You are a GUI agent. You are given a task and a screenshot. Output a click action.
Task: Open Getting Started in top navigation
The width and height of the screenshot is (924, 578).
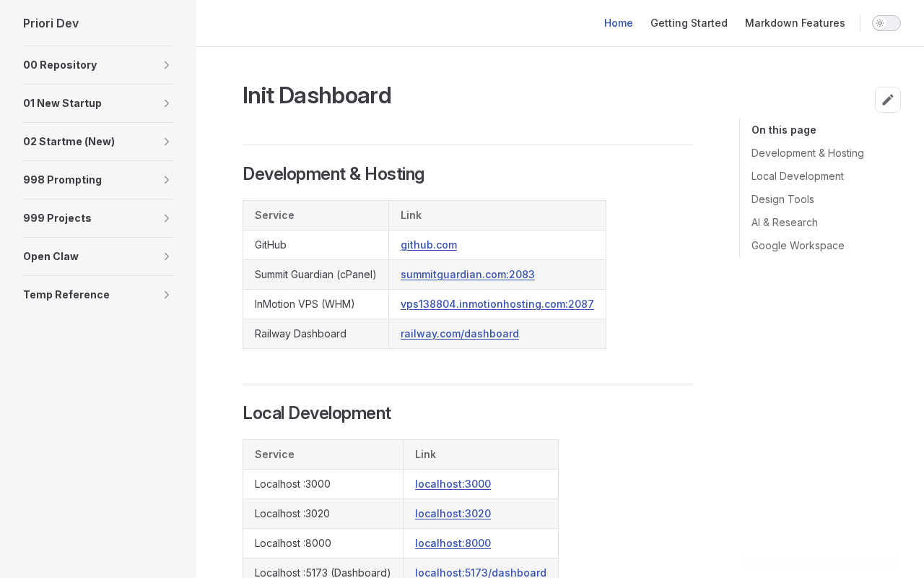point(689,23)
